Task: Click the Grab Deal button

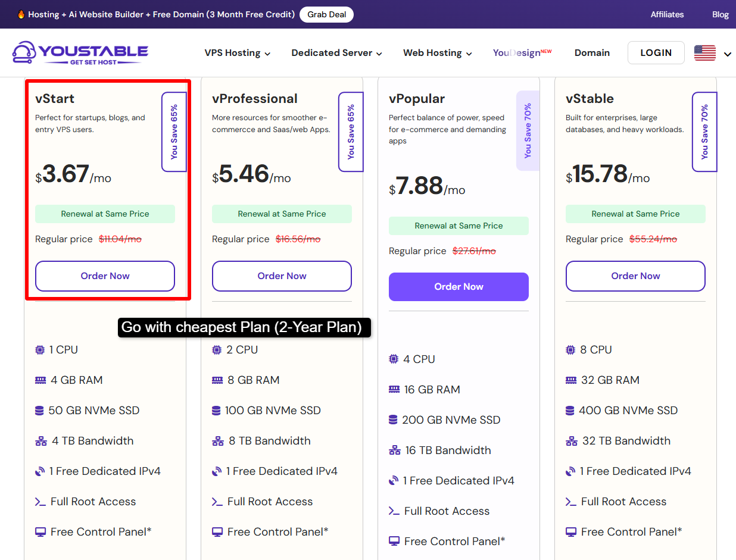Action: [327, 14]
